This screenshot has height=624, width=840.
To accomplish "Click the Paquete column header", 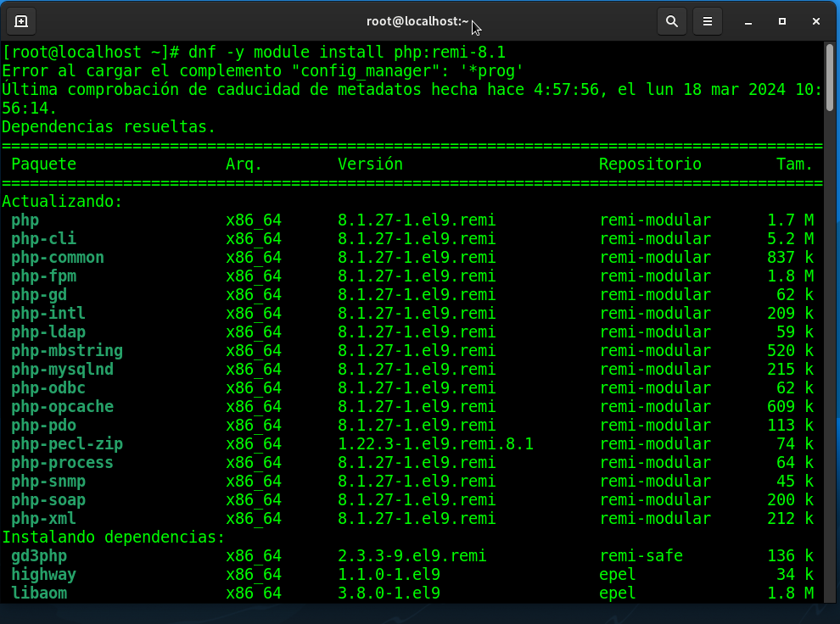I will click(x=44, y=164).
